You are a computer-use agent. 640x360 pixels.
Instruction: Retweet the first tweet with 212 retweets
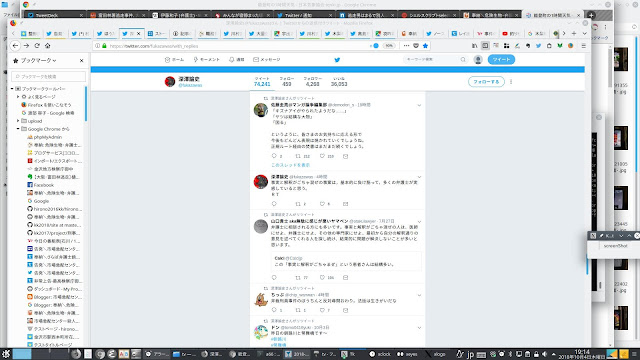pyautogui.click(x=298, y=156)
